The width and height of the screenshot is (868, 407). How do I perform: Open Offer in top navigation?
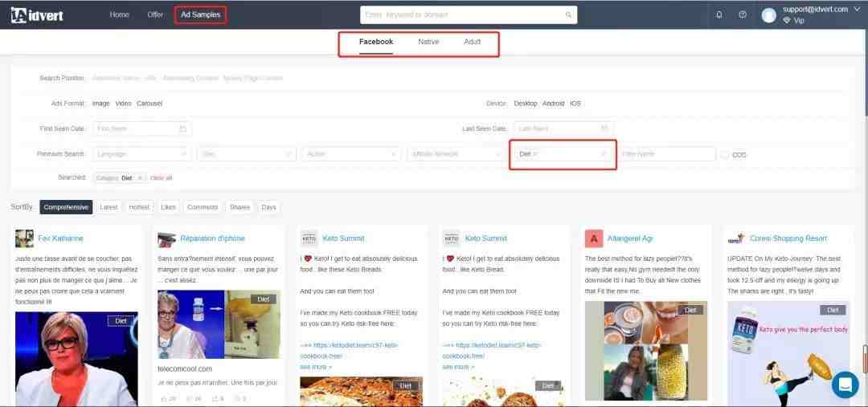[x=156, y=15]
